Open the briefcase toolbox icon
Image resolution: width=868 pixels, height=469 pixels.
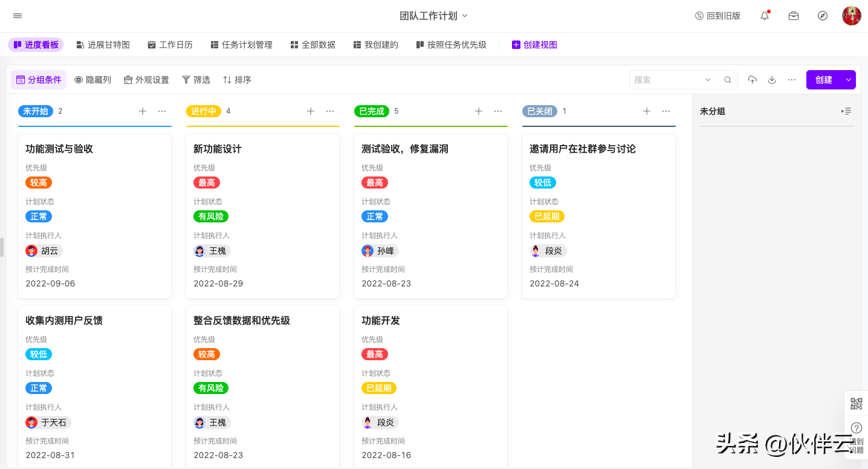pos(794,16)
